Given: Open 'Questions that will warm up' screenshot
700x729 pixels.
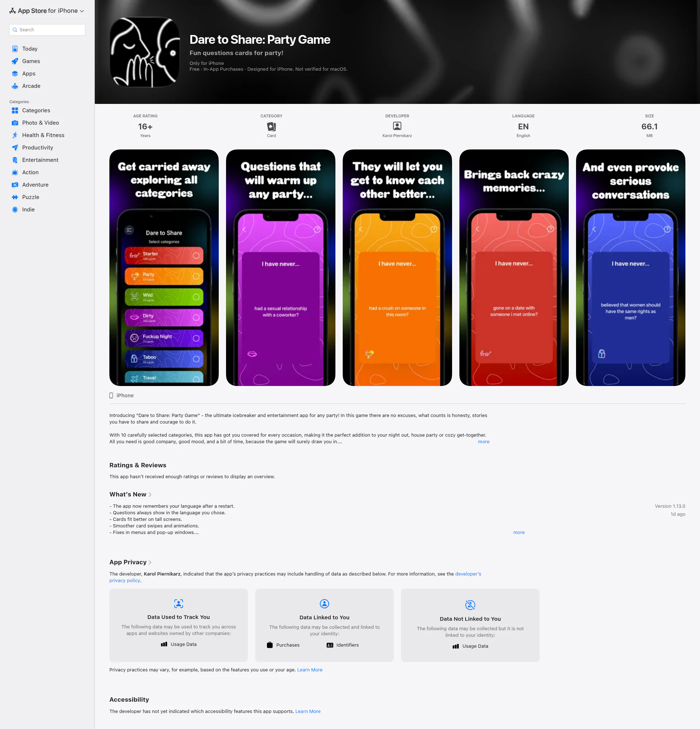Looking at the screenshot, I should tap(281, 268).
